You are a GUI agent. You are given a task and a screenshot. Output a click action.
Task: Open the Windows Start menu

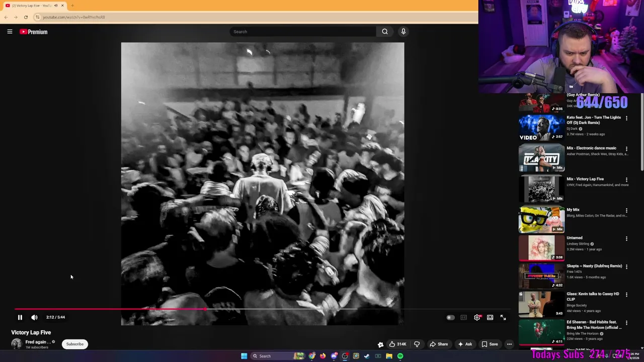click(x=244, y=356)
